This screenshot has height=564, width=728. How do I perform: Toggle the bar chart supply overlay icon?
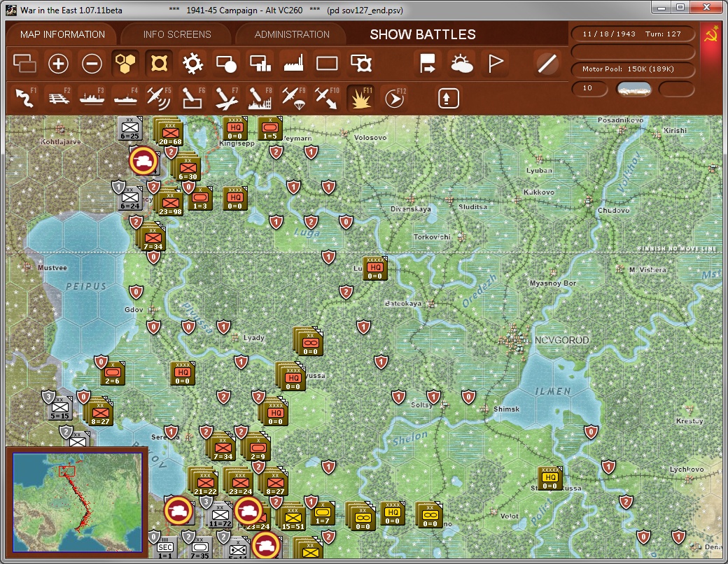coord(260,64)
